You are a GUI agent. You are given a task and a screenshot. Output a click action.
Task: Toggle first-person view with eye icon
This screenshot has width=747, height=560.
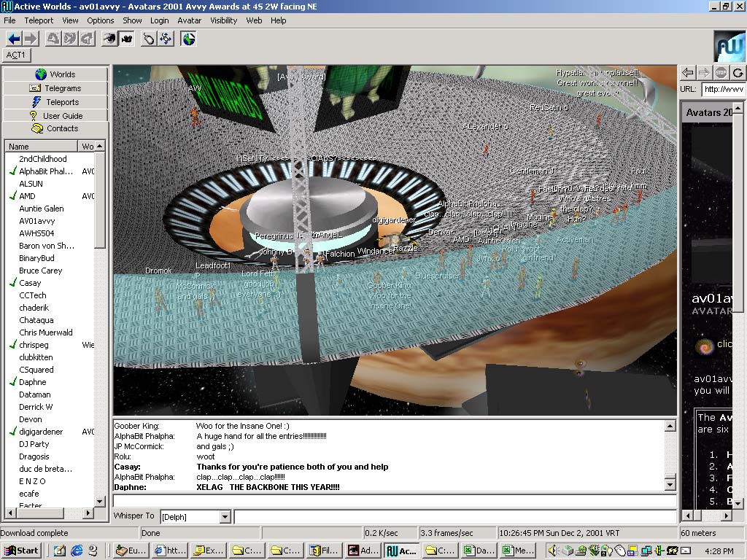(x=109, y=39)
